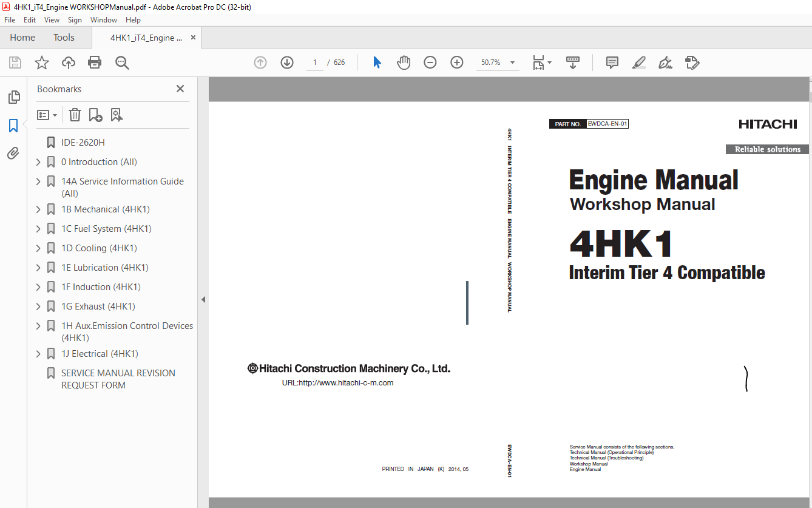Screen dimensions: 812x508
Task: Open the Sign menu
Action: coord(75,20)
